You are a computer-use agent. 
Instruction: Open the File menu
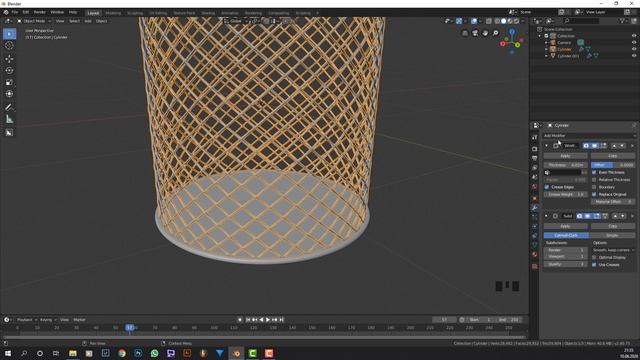pyautogui.click(x=15, y=12)
